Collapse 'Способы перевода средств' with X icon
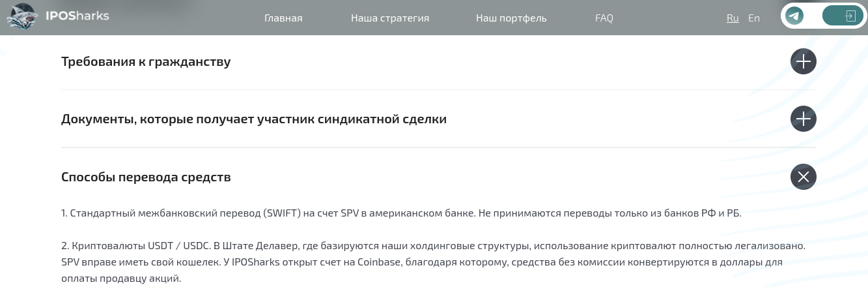This screenshot has height=287, width=868. (803, 177)
